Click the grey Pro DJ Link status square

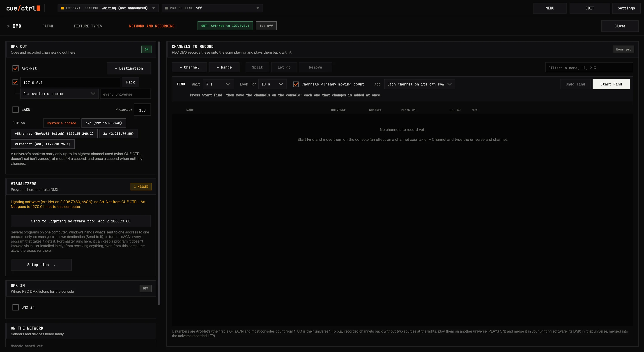coord(166,8)
